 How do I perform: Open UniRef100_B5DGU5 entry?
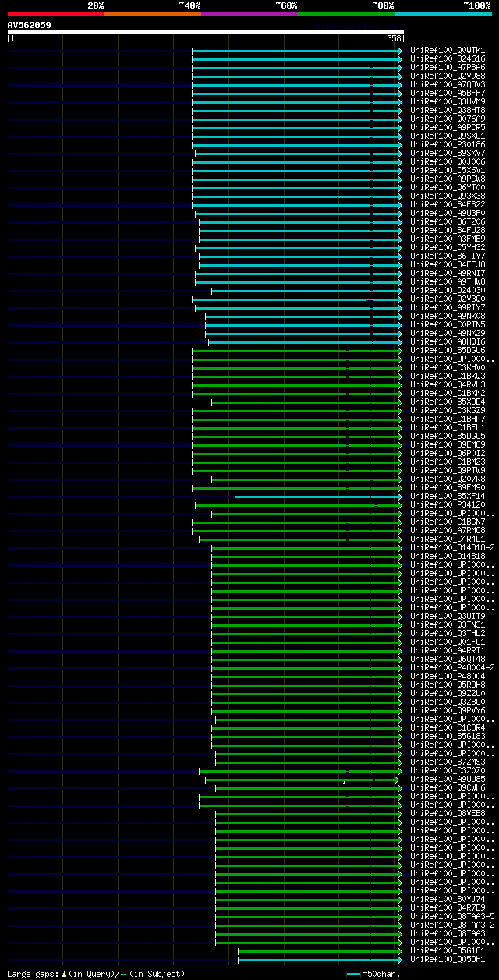click(448, 436)
